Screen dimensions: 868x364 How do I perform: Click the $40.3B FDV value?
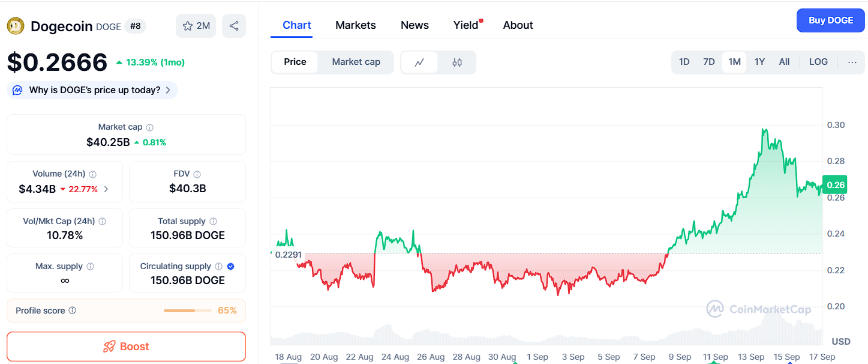point(188,189)
